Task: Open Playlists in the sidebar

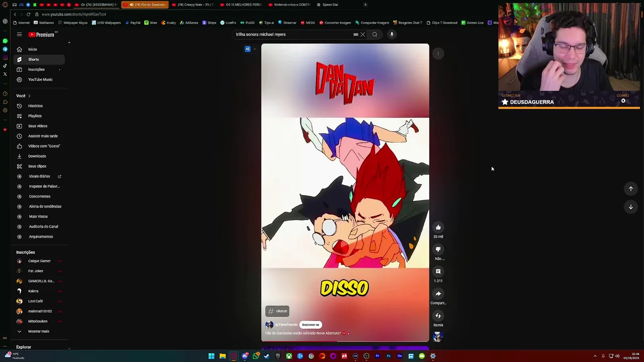Action: coord(39,116)
